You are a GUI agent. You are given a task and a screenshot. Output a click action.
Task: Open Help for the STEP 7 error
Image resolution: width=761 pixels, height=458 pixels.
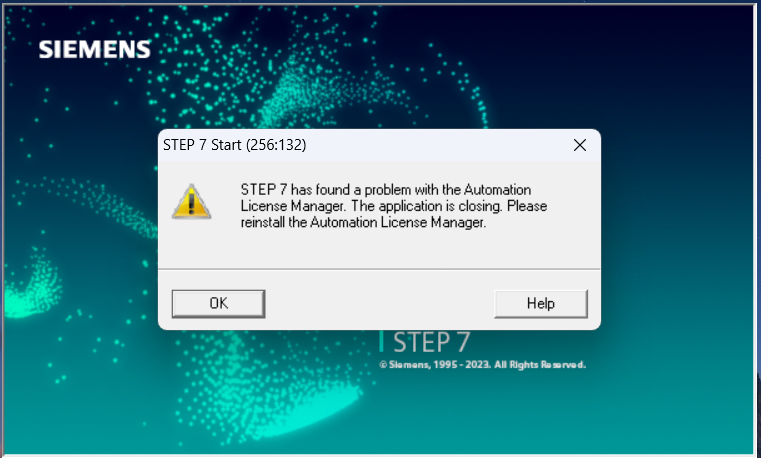(x=541, y=304)
